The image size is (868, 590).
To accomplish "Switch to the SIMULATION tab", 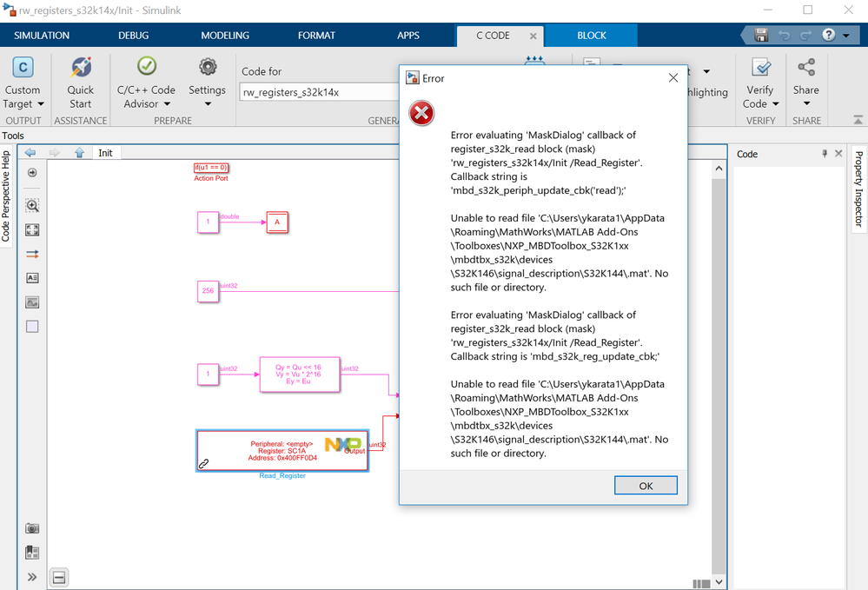I will [x=42, y=36].
